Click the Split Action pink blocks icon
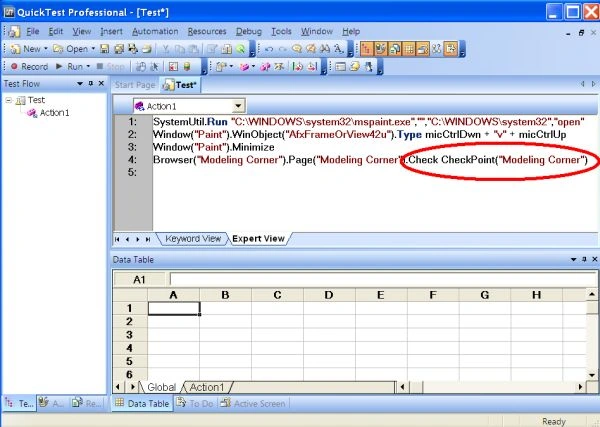The image size is (600, 427). point(264,67)
